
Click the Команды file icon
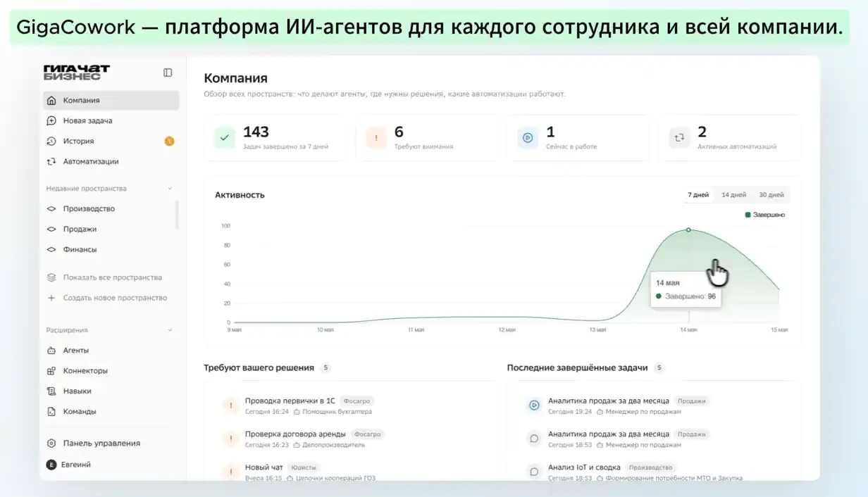click(51, 411)
